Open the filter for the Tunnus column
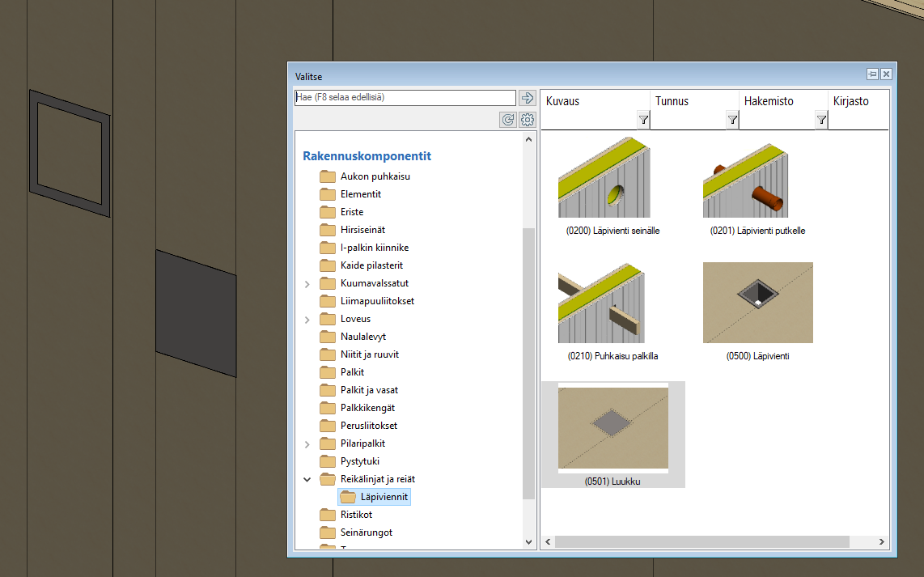924x577 pixels. tap(732, 121)
